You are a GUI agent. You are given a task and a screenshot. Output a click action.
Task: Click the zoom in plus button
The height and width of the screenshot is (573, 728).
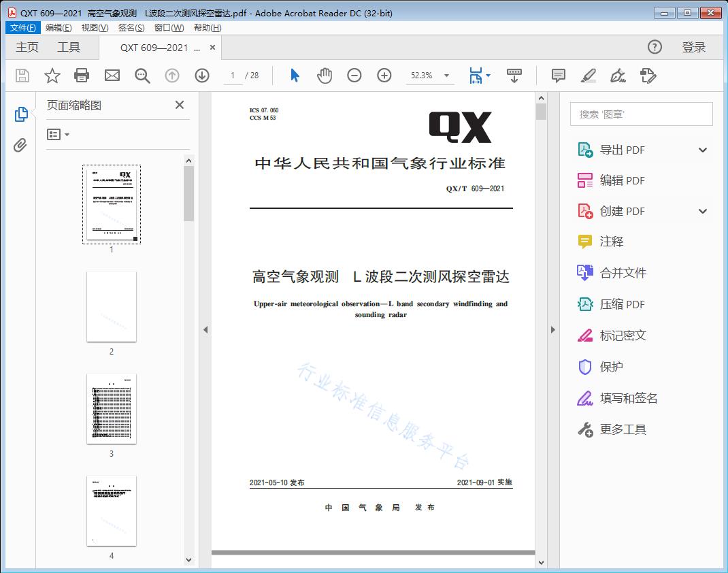(384, 76)
